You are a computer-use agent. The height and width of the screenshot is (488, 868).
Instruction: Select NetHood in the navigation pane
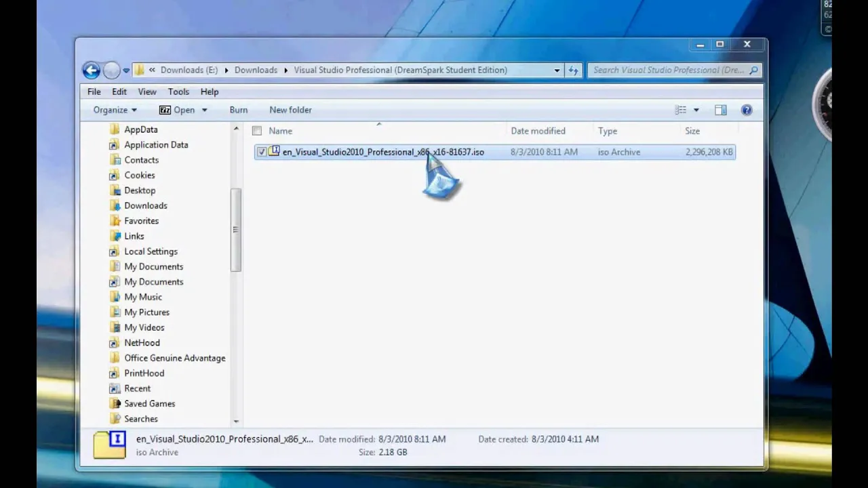click(142, 343)
